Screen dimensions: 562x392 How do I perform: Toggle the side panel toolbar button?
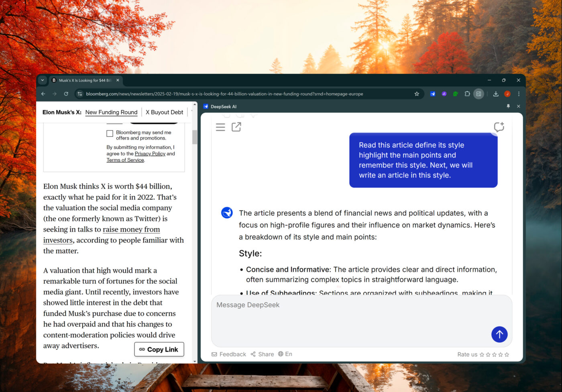click(x=479, y=94)
